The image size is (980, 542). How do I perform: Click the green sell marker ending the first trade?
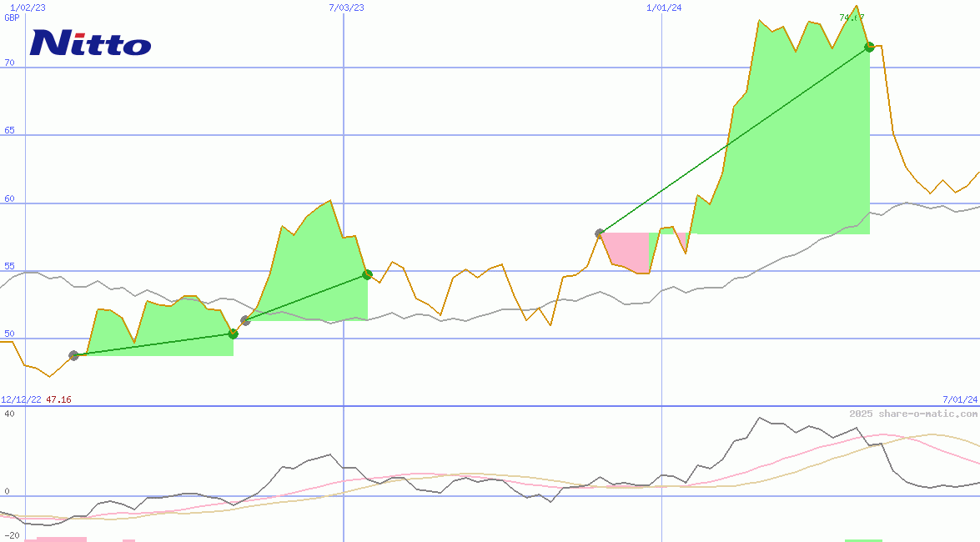pyautogui.click(x=233, y=334)
